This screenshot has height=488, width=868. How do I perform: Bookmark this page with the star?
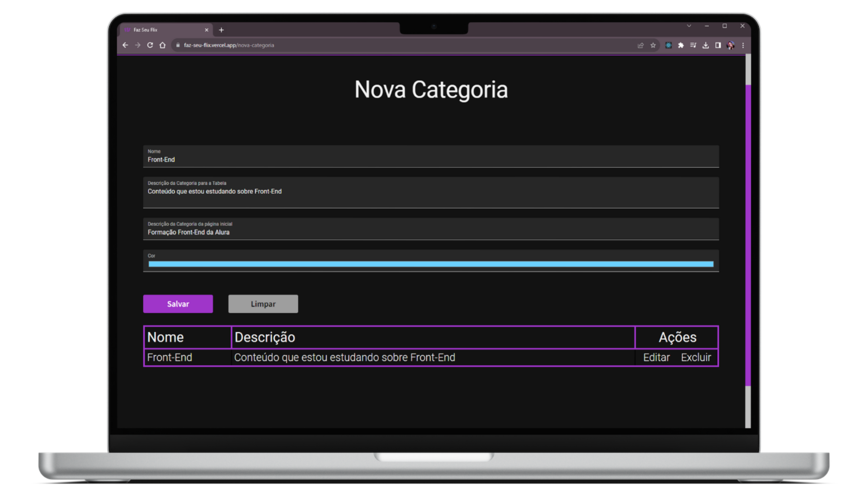tap(653, 45)
